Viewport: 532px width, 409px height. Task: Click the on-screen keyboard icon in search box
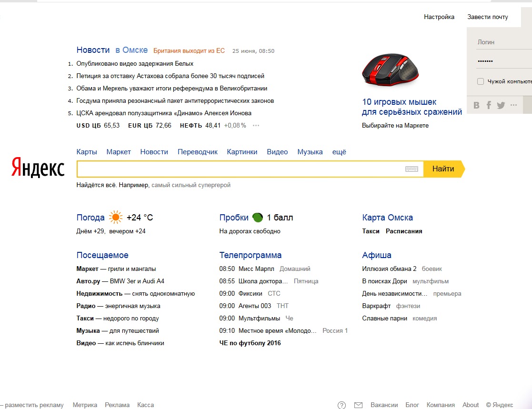pos(412,169)
